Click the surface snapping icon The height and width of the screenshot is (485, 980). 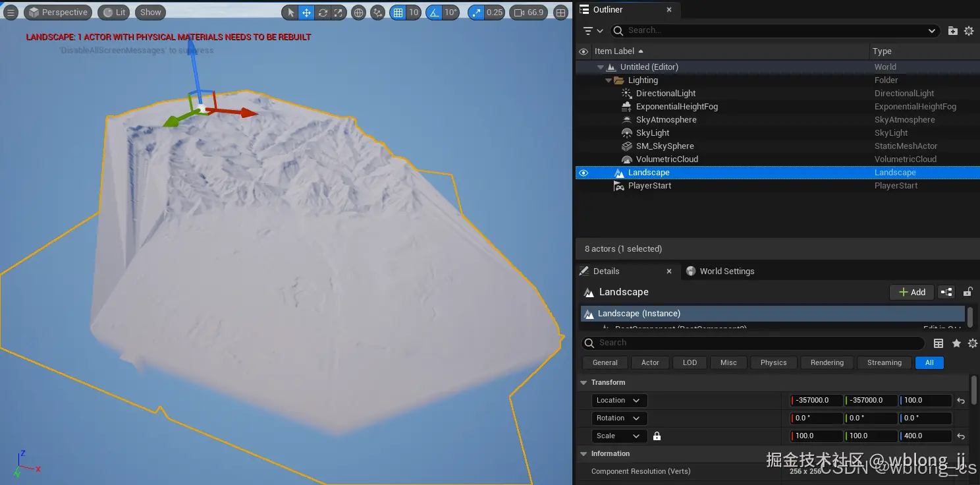[x=377, y=13]
